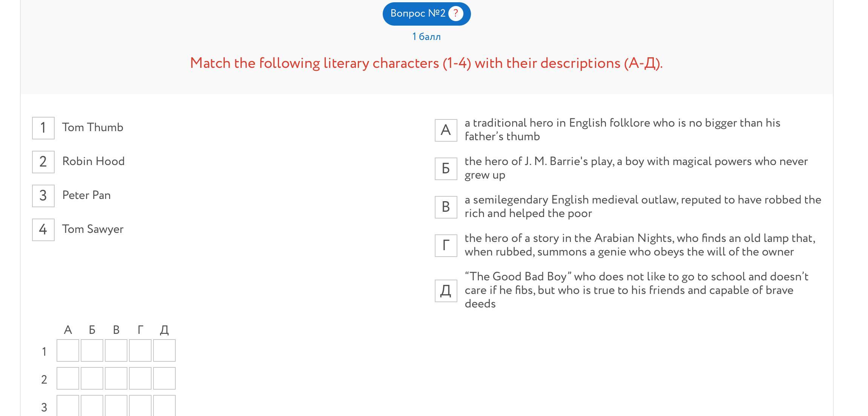Tick grid cell row 1, column Б
This screenshot has width=868, height=416.
[92, 350]
